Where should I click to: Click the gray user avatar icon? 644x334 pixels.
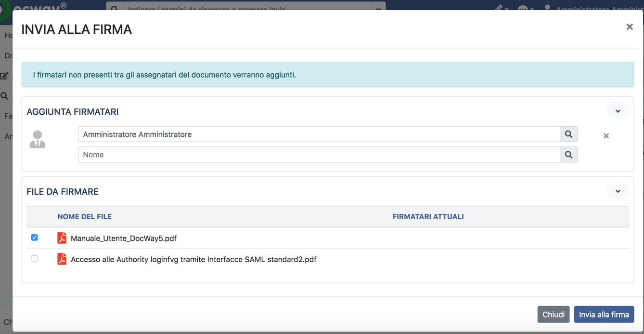[38, 139]
